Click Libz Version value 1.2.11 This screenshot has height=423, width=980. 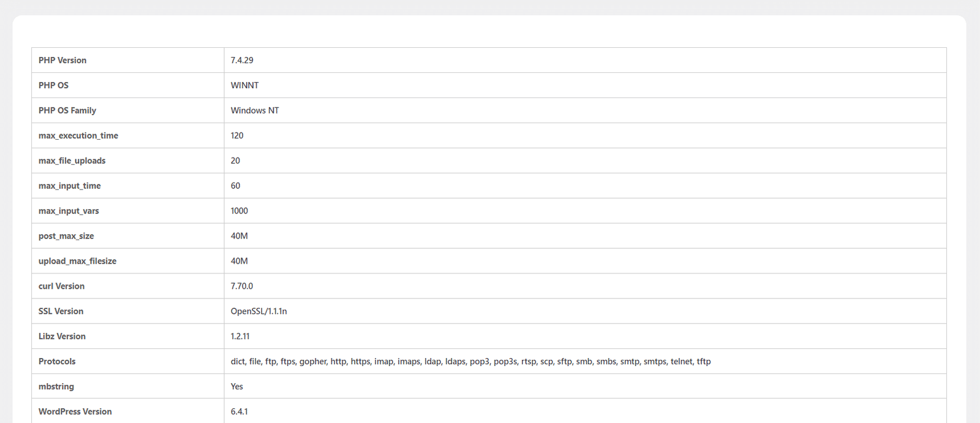[x=240, y=337]
